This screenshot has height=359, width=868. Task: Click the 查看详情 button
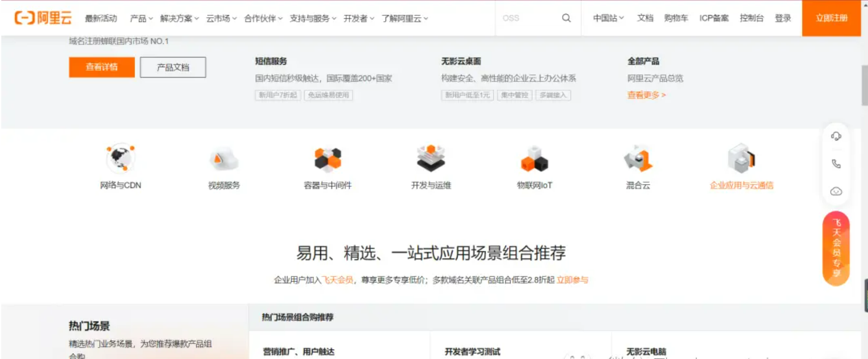point(102,67)
